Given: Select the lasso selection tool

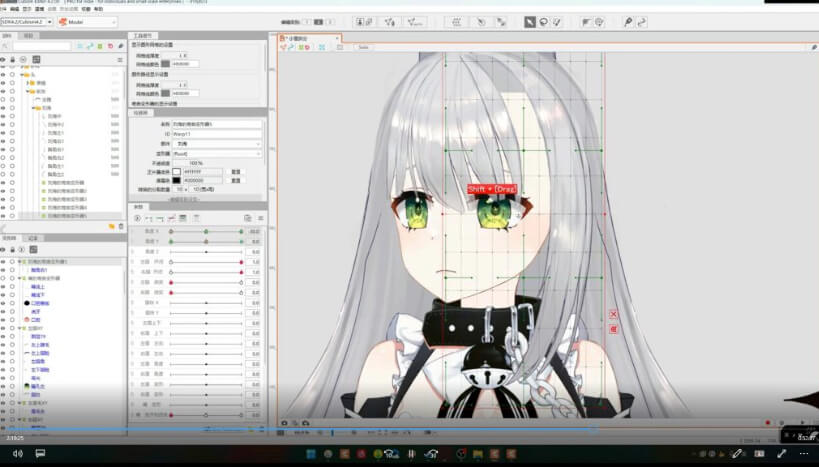Looking at the screenshot, I should (544, 22).
